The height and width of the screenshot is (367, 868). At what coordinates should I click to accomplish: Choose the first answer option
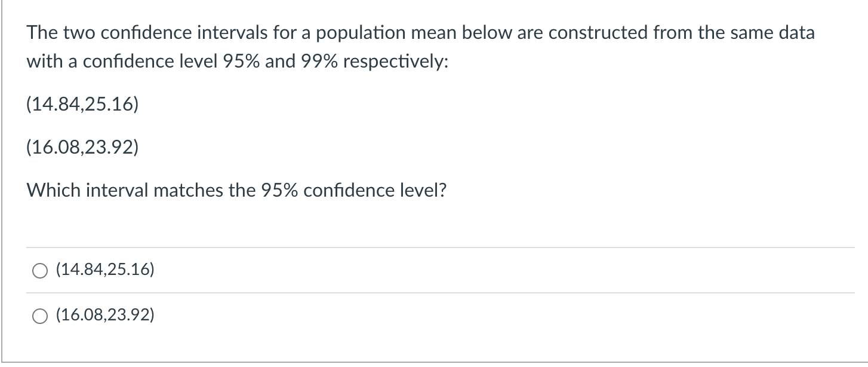pyautogui.click(x=39, y=271)
